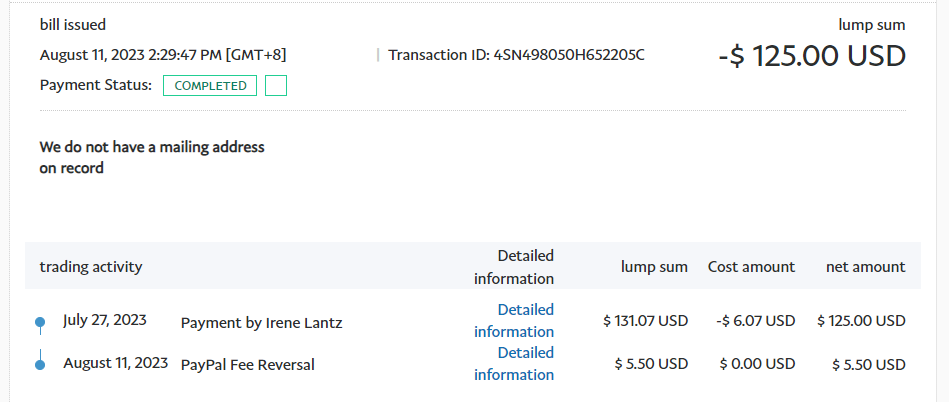Click the Cost amount column header
Viewport: 949px width, 402px height.
click(751, 267)
